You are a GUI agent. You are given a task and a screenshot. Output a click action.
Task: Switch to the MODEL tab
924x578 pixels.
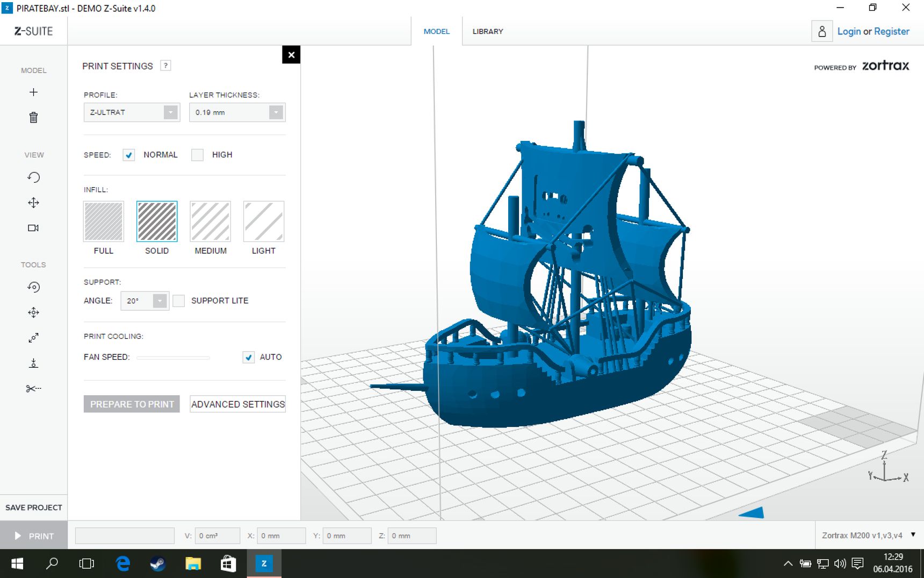[436, 31]
